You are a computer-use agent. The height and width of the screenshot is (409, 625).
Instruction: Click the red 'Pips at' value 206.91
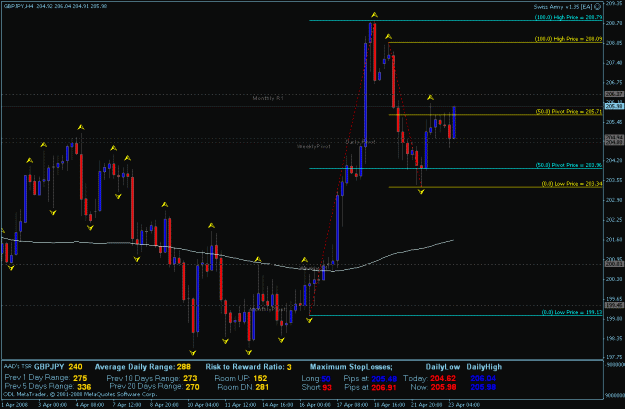point(384,387)
